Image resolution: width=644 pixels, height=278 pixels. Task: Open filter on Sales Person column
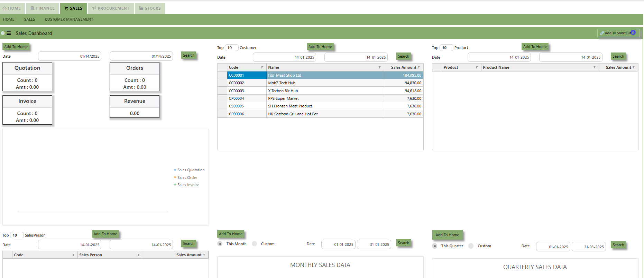click(138, 255)
